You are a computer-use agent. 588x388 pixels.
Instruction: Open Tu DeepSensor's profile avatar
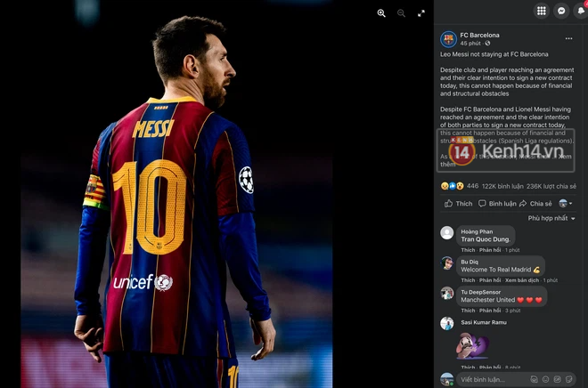coord(446,294)
